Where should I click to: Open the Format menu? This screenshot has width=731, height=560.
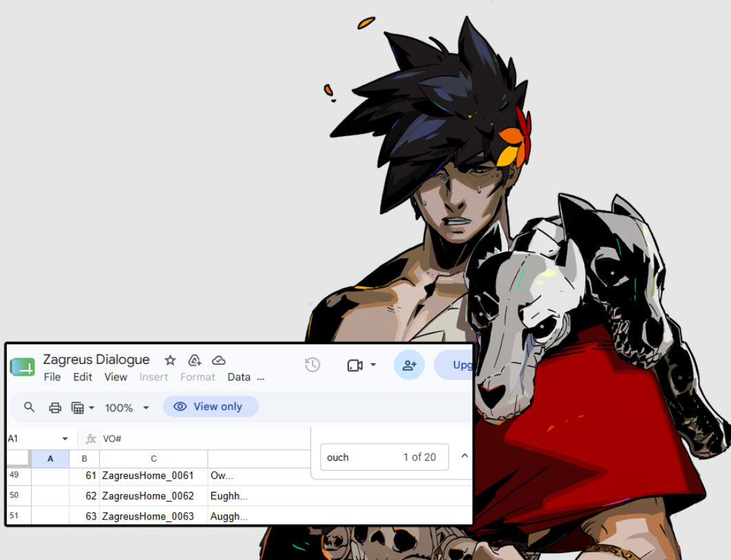click(198, 377)
